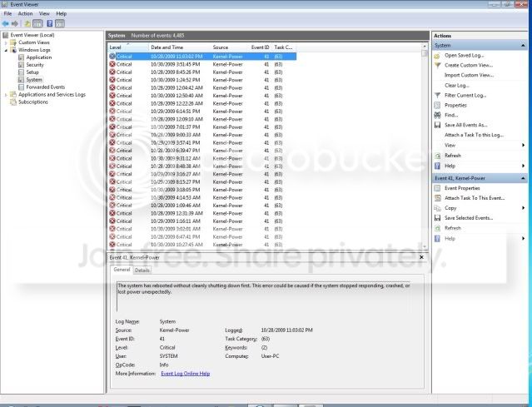Select event dated 10/30/2009 1:24:52 PM

tap(202, 80)
